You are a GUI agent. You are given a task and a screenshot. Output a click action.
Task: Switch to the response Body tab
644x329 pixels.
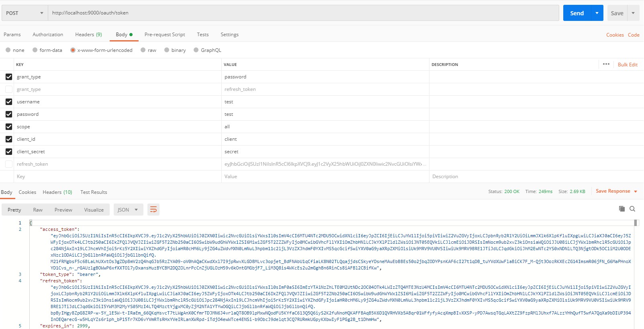[x=6, y=192]
